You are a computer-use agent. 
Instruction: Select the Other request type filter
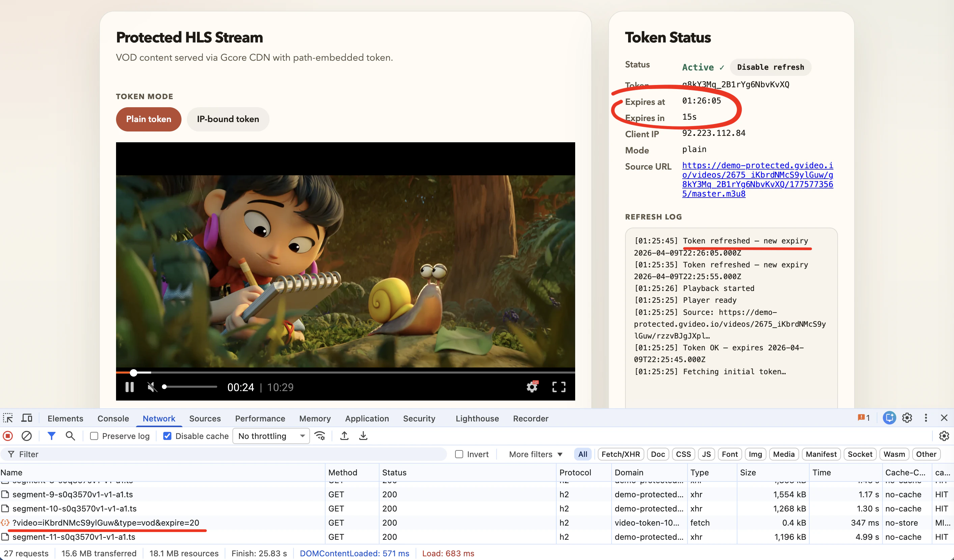point(926,454)
